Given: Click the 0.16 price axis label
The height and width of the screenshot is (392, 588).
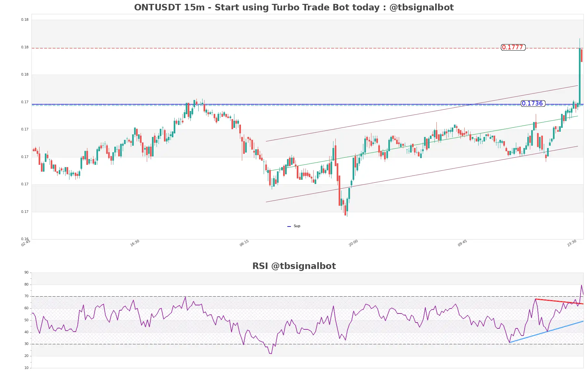Looking at the screenshot, I should (x=25, y=239).
